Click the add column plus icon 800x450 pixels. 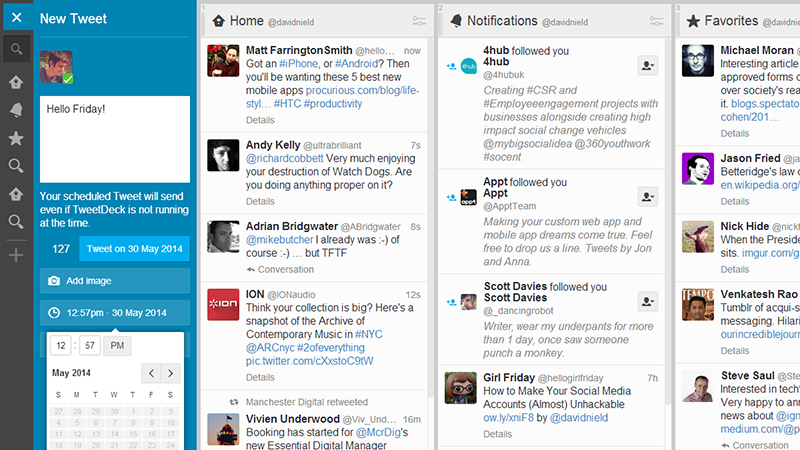pos(16,255)
